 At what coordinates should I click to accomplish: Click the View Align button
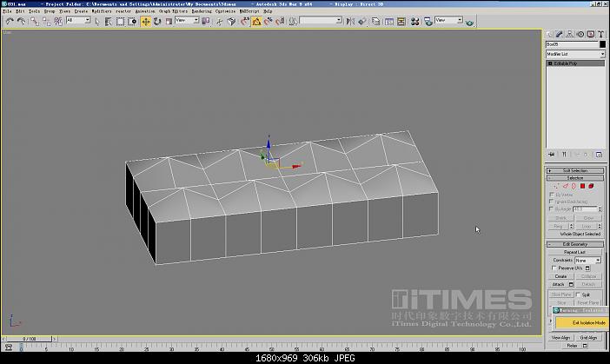pos(560,338)
